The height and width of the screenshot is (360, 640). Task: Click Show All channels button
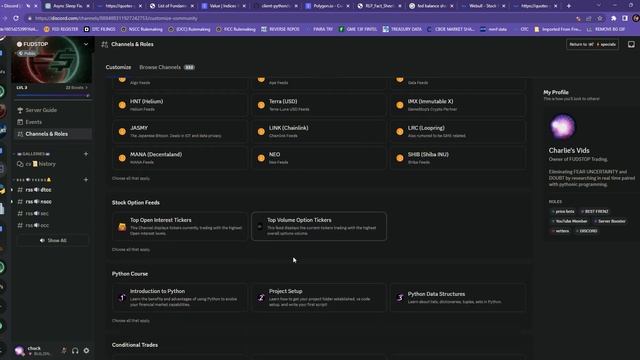click(x=53, y=240)
